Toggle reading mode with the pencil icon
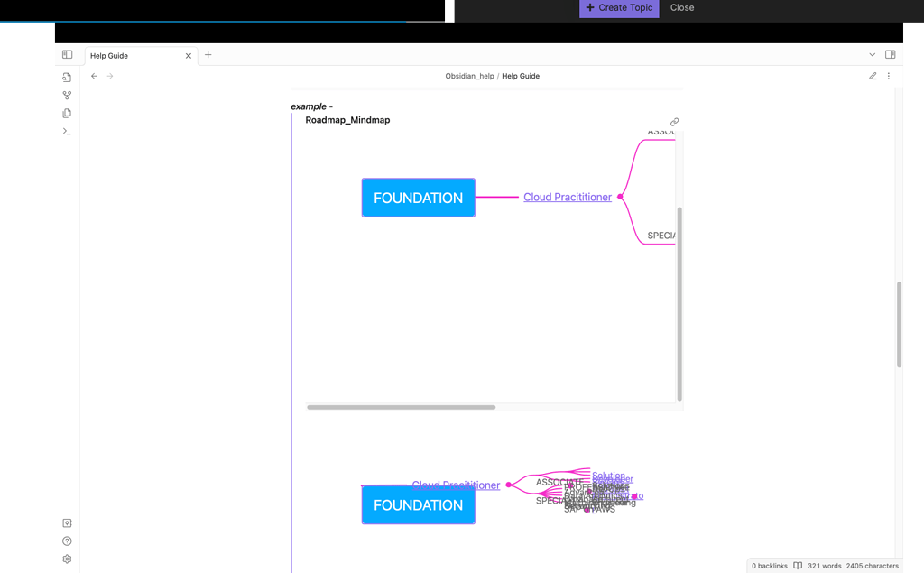The image size is (924, 573). (873, 76)
